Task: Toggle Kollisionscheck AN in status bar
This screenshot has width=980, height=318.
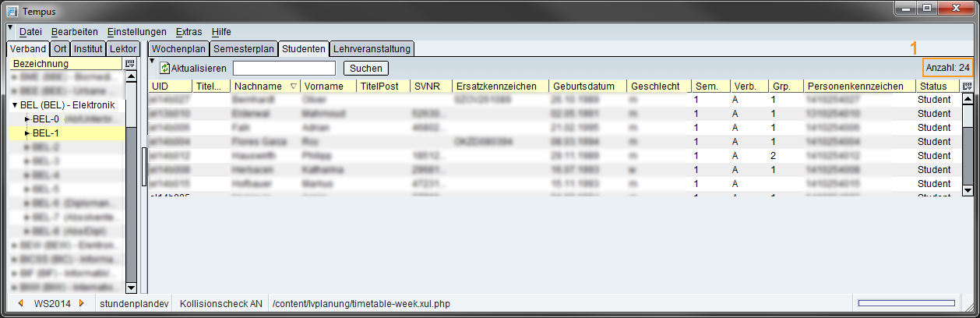Action: [221, 303]
